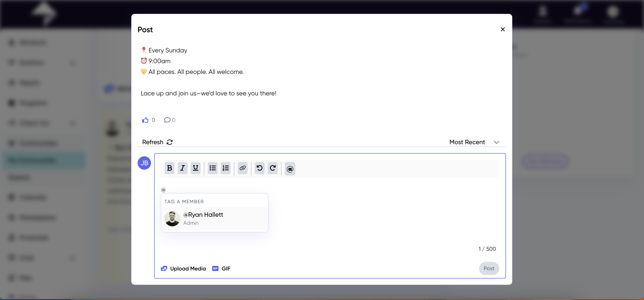644x300 pixels.
Task: Insert a bulleted list
Action: [x=212, y=168]
